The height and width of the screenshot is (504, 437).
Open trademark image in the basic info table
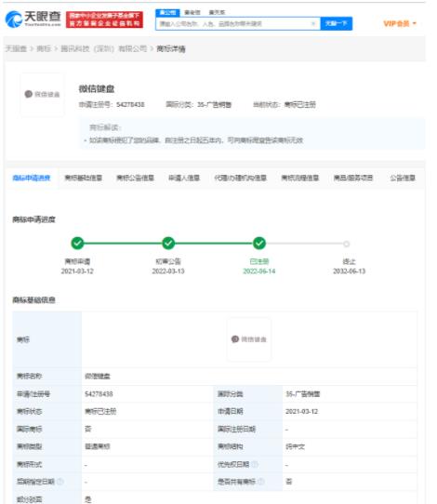[x=249, y=339]
